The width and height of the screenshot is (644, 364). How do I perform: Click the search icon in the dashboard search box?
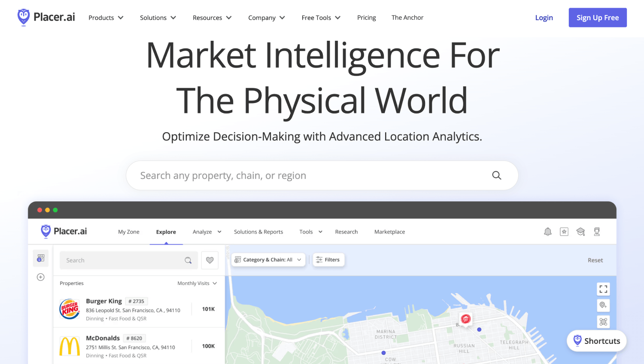coord(188,261)
